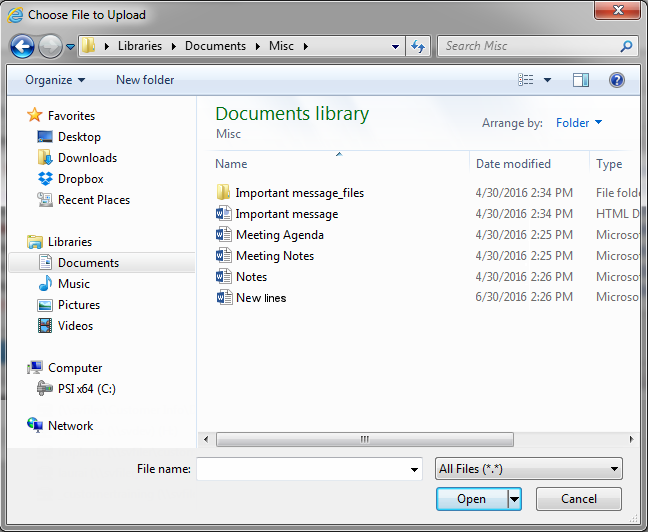Open the Organize menu
The width and height of the screenshot is (648, 532).
pos(55,80)
